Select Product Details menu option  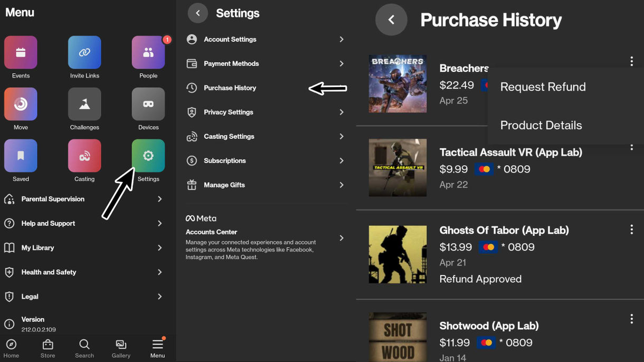541,126
